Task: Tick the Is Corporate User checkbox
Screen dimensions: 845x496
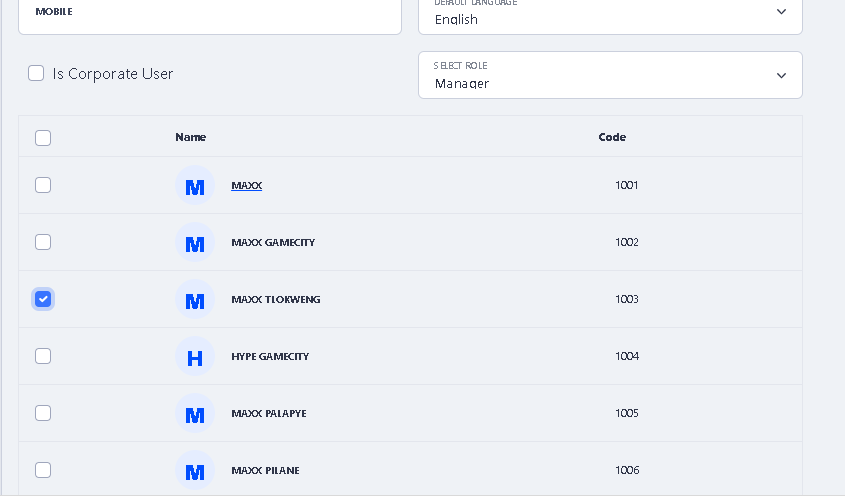Action: click(x=36, y=73)
